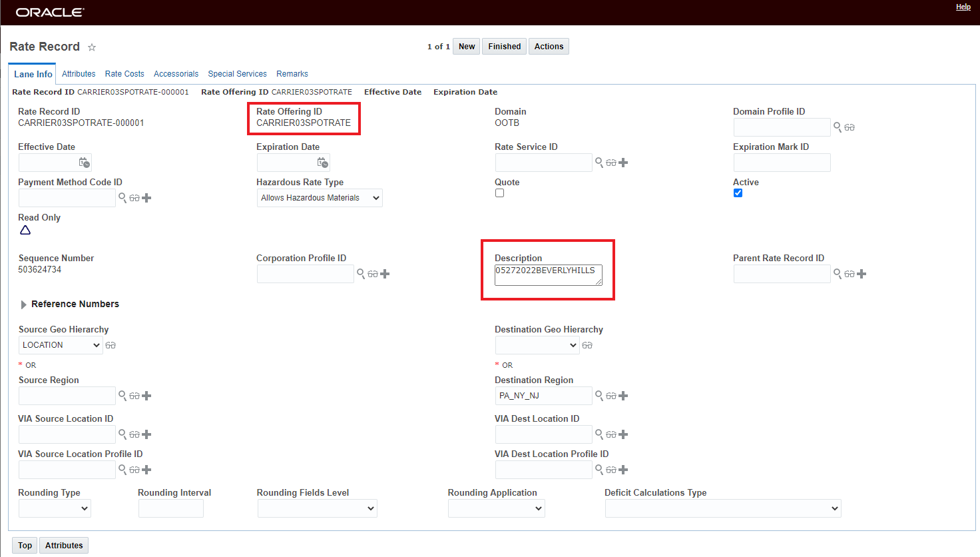The image size is (980, 557).
Task: Search for a Payment Method Code ID
Action: (x=122, y=197)
